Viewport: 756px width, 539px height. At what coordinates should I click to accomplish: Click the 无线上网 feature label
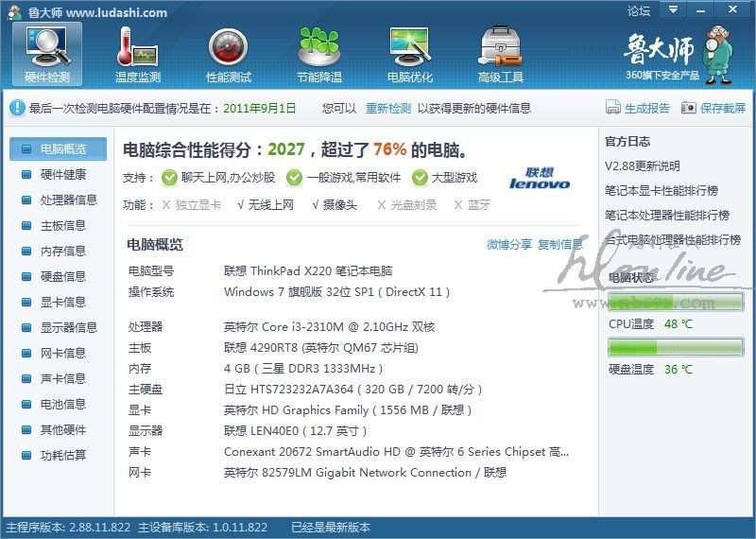pyautogui.click(x=271, y=205)
